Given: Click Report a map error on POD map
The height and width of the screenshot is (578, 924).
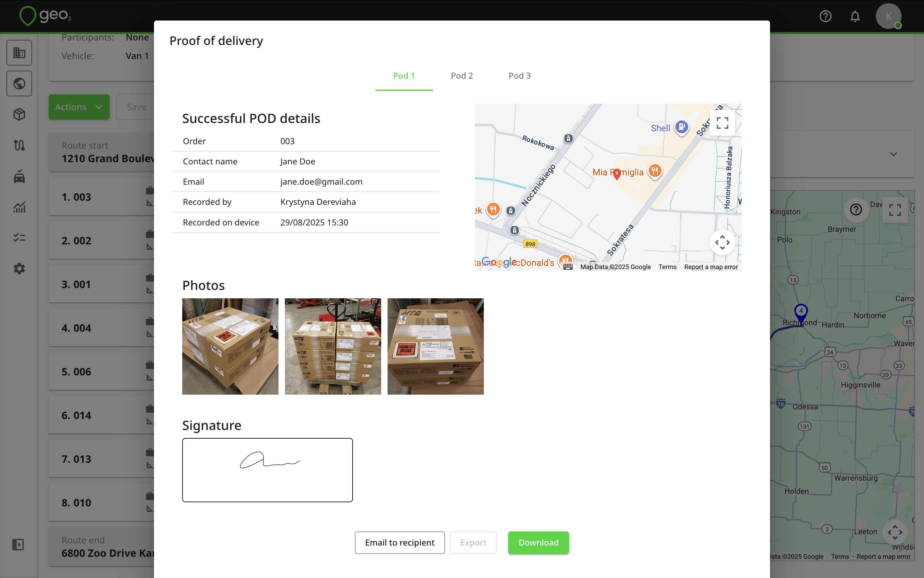Looking at the screenshot, I should pos(711,267).
